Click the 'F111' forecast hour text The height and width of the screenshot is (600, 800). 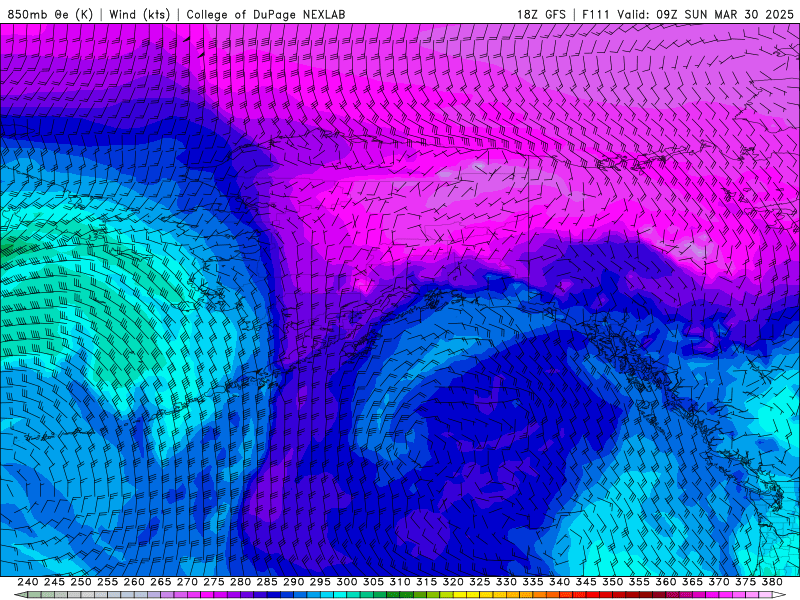[596, 14]
